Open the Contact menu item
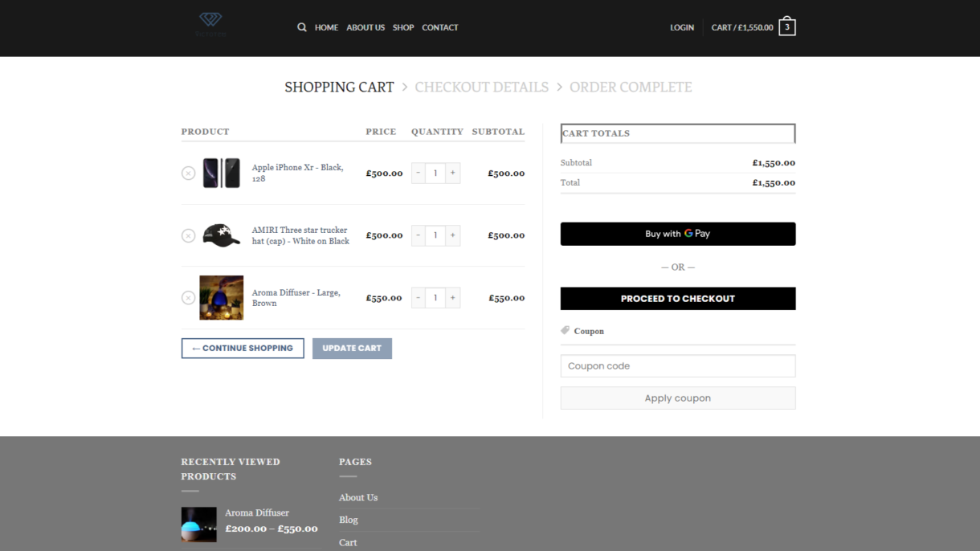Screen dimensions: 980x551 [440, 27]
